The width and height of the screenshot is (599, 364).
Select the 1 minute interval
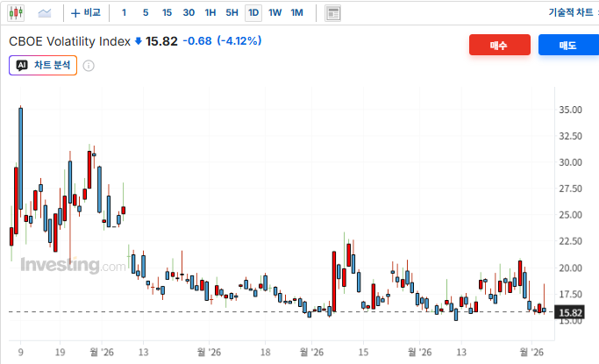coord(124,13)
